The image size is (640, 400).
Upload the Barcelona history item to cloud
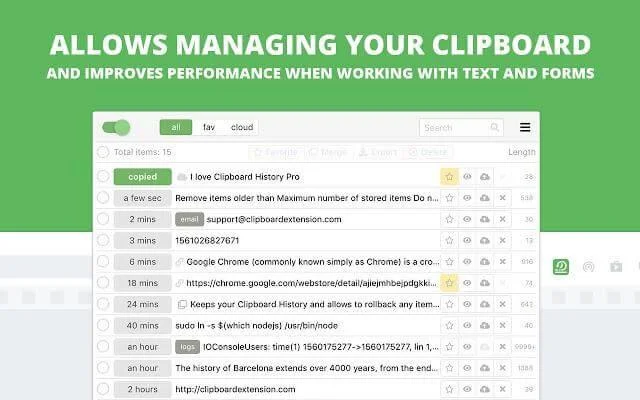coord(484,368)
